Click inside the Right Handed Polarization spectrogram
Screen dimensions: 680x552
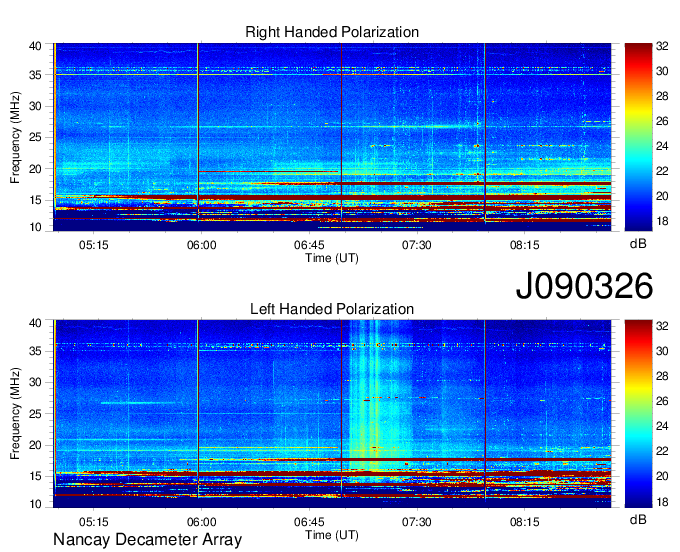332,137
